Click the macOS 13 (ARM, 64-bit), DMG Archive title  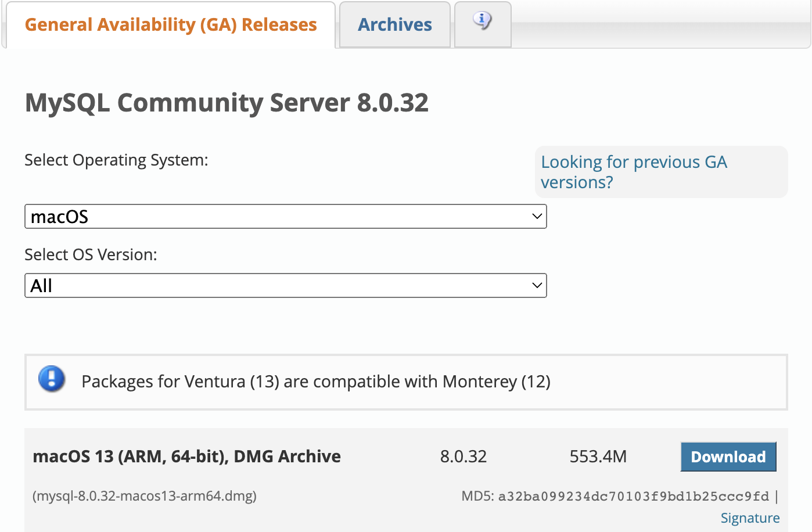(x=187, y=456)
